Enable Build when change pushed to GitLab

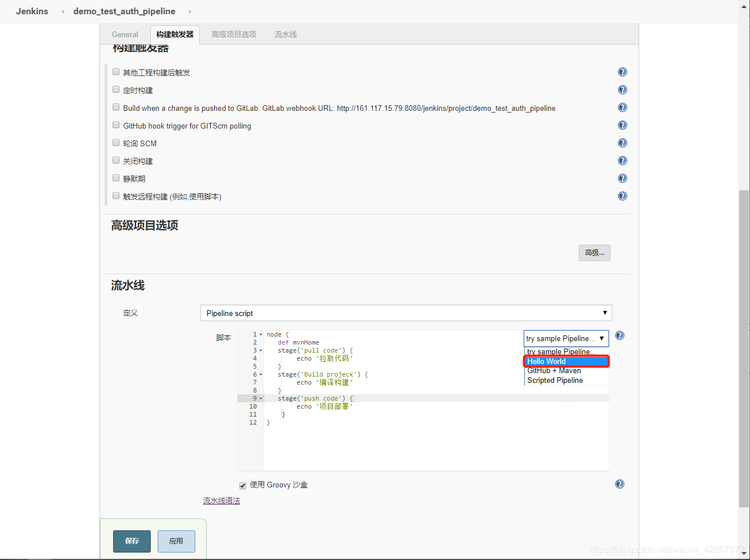point(116,107)
